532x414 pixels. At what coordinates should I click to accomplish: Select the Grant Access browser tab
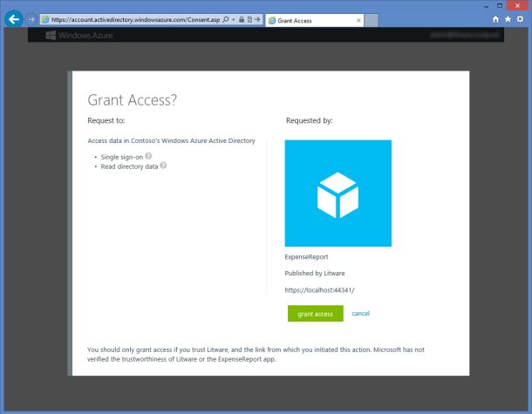coord(315,20)
